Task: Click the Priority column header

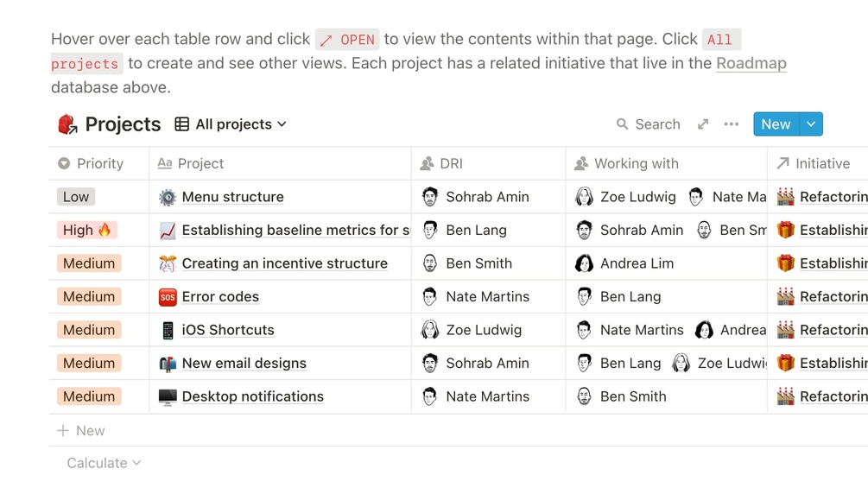Action: (99, 163)
